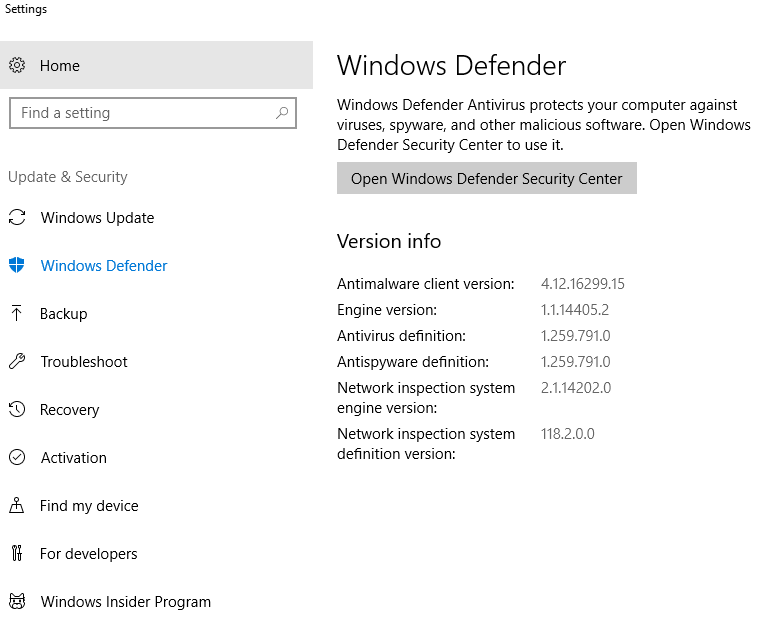Image resolution: width=764 pixels, height=627 pixels.
Task: Click the Windows Insider Program cat icon
Action: point(17,601)
